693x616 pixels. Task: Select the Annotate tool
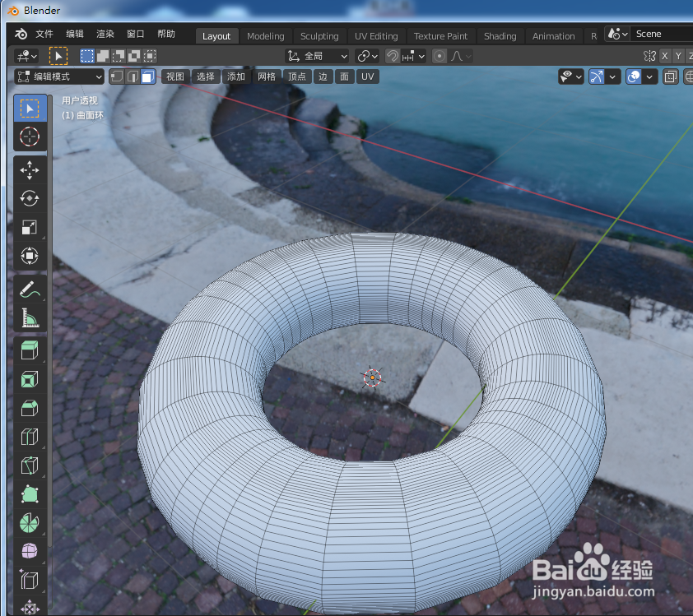30,289
